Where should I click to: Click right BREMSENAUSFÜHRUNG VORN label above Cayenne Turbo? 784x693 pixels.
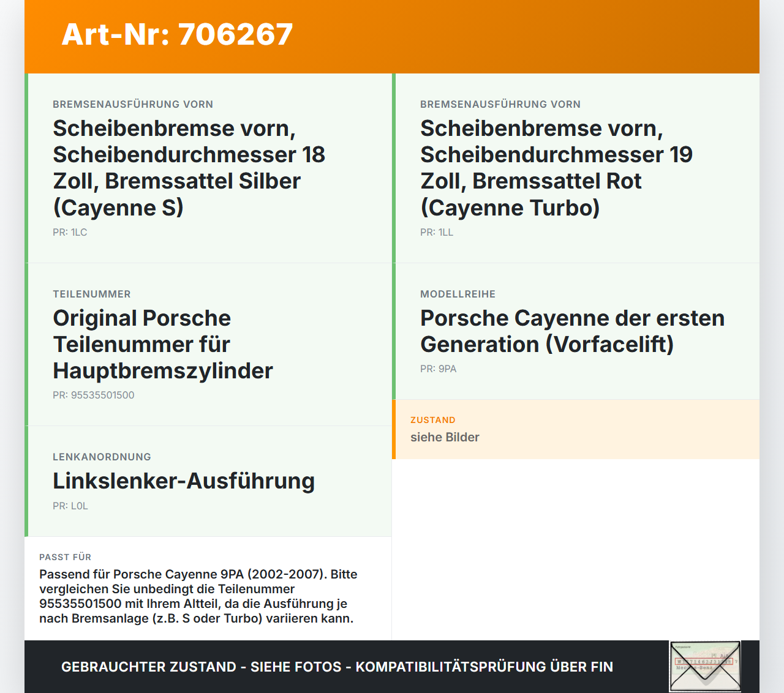click(x=500, y=104)
